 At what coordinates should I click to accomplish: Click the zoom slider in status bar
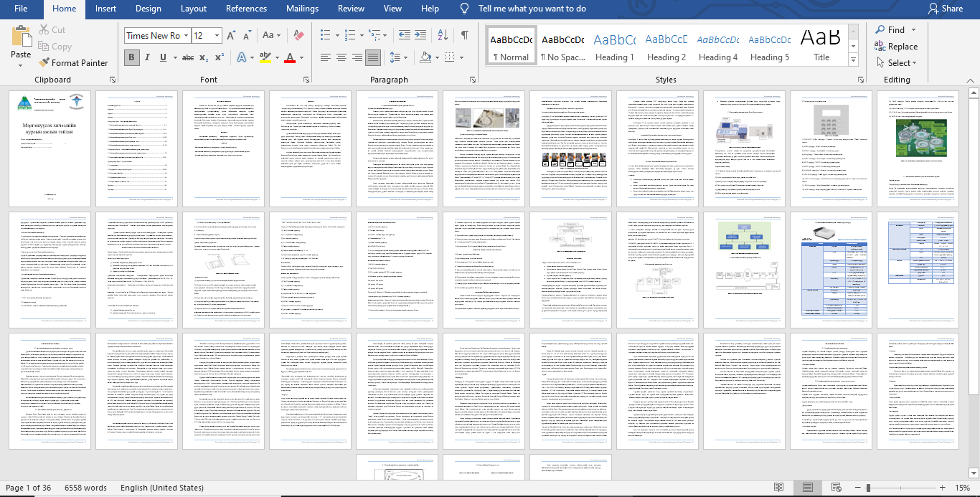[x=868, y=488]
